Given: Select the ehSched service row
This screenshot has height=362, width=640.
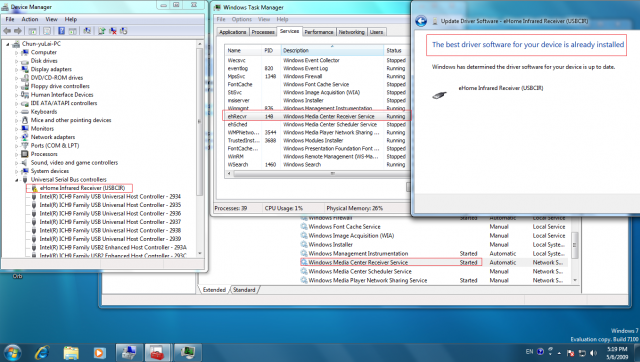Looking at the screenshot, I should point(317,124).
